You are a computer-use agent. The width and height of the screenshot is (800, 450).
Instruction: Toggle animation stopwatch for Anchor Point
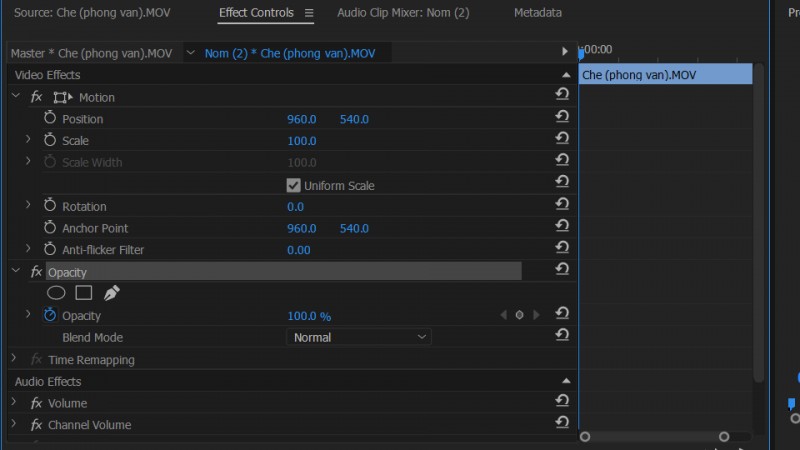click(x=49, y=228)
